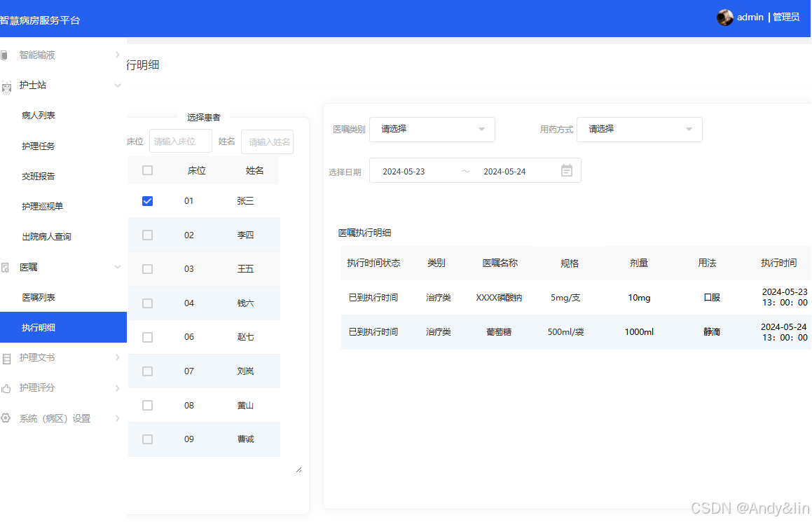Click the 床位 column header in patient table
The width and height of the screenshot is (812, 522).
pyautogui.click(x=197, y=170)
